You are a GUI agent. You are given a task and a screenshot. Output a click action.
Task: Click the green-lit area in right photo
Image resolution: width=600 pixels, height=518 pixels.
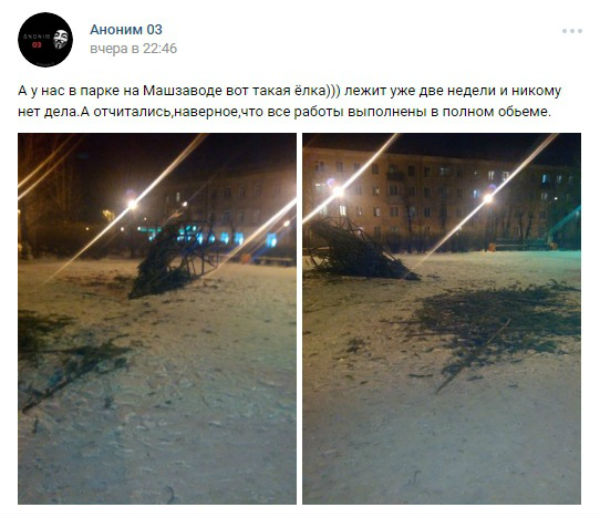[x=562, y=230]
